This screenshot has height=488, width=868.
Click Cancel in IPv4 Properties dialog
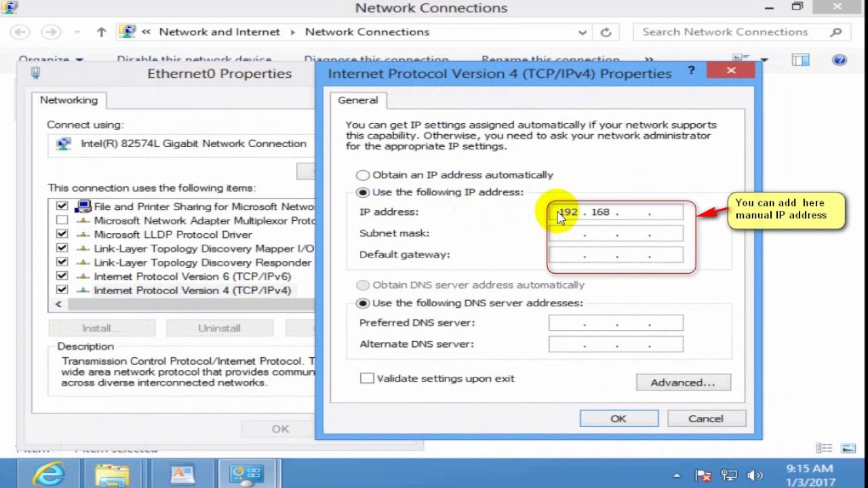pos(706,419)
